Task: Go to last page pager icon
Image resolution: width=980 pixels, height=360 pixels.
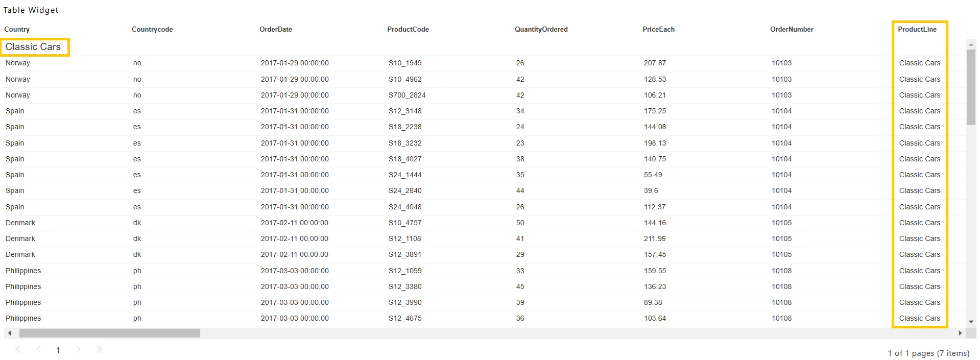Action: (x=99, y=349)
